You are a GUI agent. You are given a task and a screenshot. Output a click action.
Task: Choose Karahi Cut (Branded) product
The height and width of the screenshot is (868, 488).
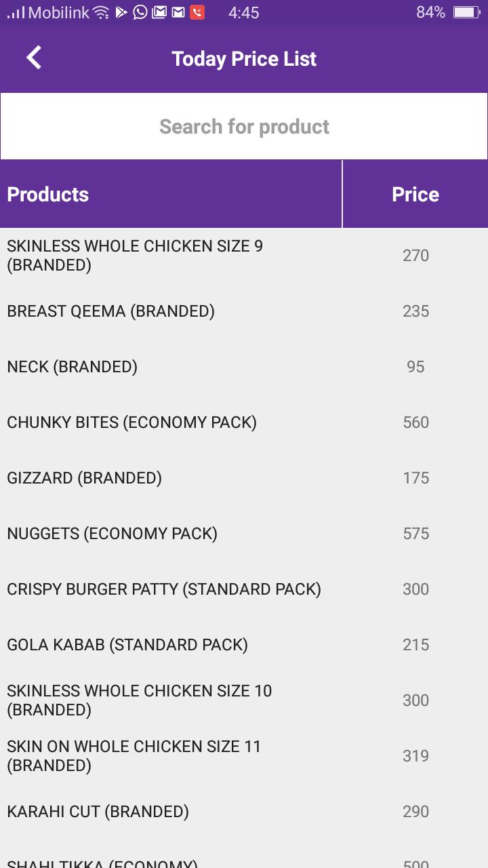click(244, 812)
